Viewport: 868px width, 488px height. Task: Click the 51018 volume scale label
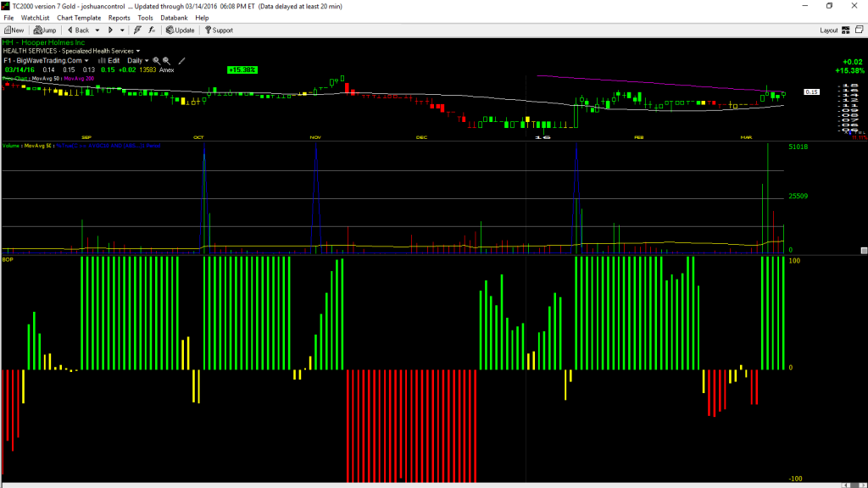click(798, 147)
